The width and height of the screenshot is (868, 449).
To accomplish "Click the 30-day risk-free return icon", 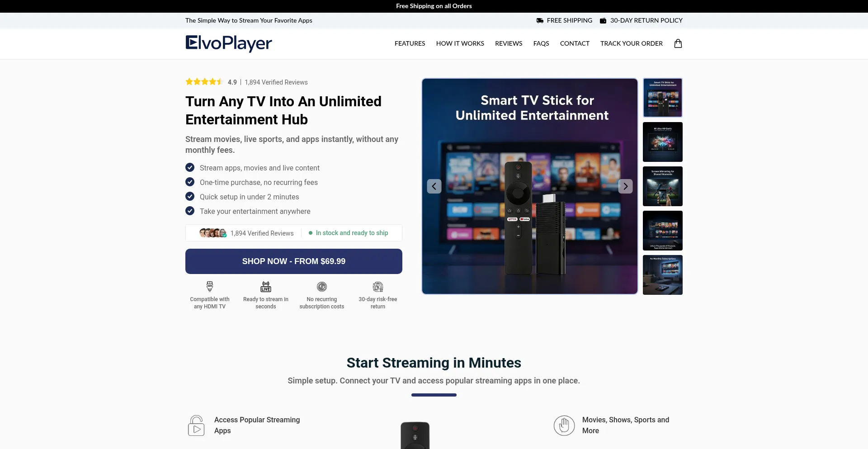I will click(378, 287).
